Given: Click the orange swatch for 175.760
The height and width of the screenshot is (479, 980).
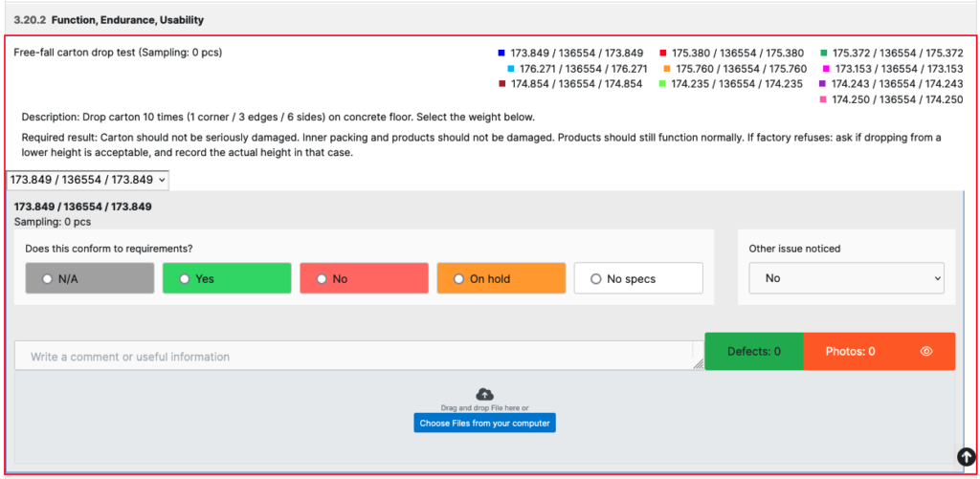Looking at the screenshot, I should click(x=667, y=69).
